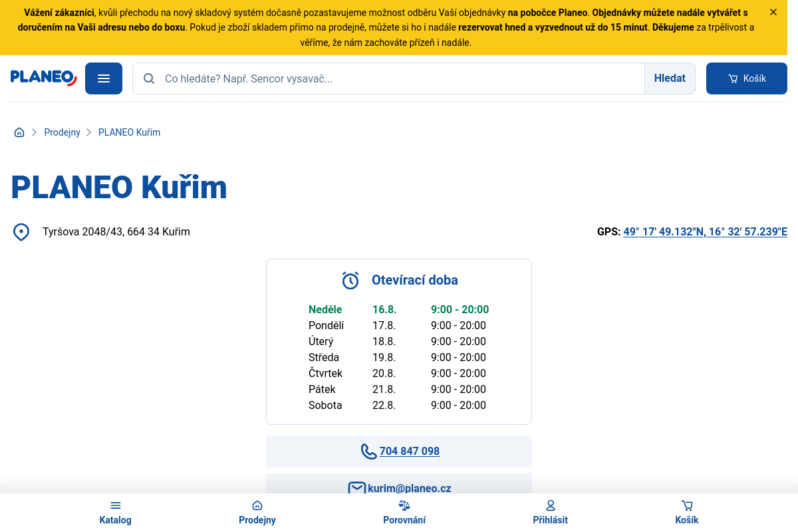Go to home via breadcrumb house icon
Viewport: 798px width, 532px height.
[x=19, y=132]
